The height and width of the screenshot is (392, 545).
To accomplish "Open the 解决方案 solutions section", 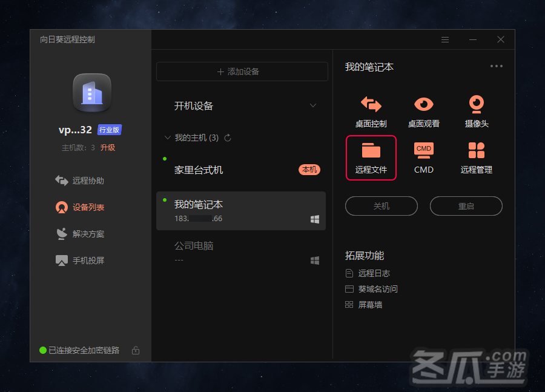I will pyautogui.click(x=80, y=234).
